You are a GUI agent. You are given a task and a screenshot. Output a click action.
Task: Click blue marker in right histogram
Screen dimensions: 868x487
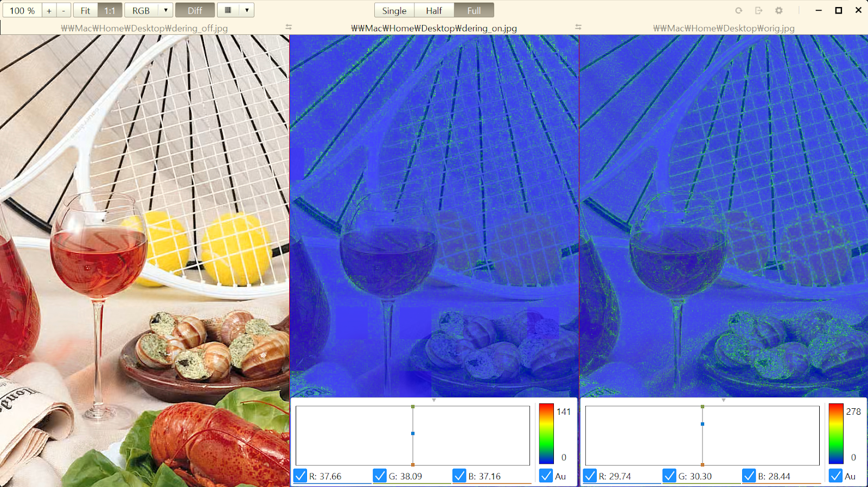(x=703, y=424)
